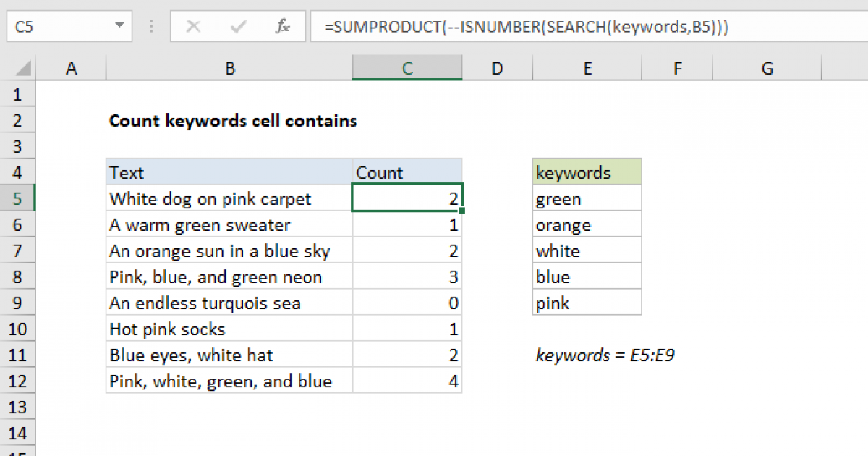Select column E header
Viewport: 868px width, 456px height.
click(587, 69)
